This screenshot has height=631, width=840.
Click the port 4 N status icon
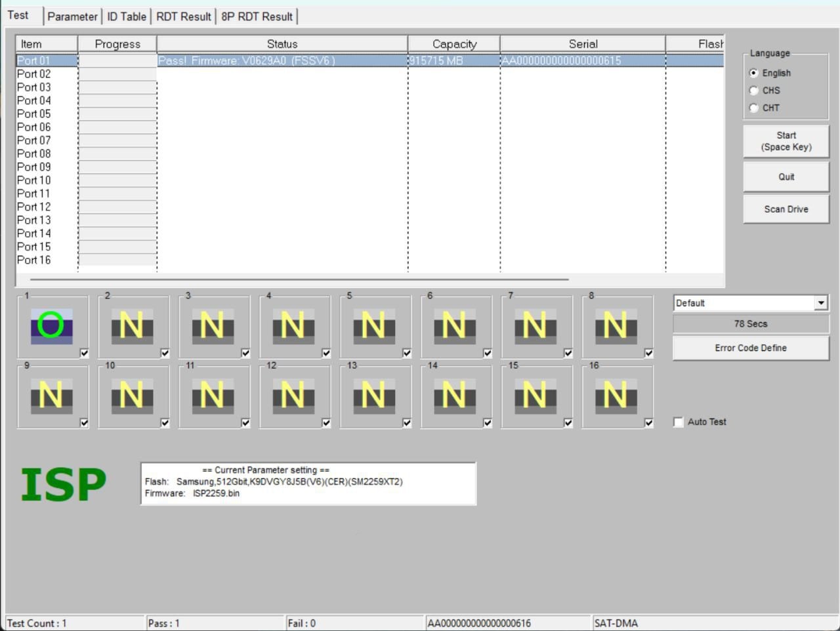click(293, 326)
